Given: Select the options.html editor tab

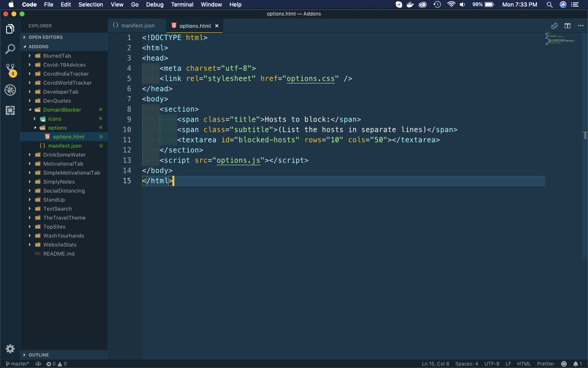Looking at the screenshot, I should click(195, 26).
